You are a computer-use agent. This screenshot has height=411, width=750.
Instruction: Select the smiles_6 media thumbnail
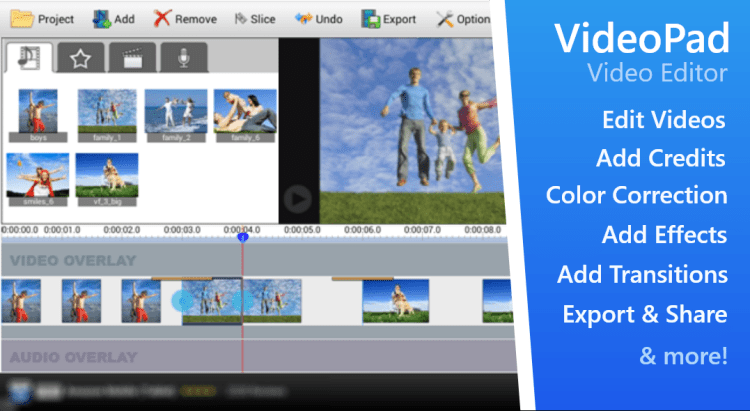tap(38, 179)
